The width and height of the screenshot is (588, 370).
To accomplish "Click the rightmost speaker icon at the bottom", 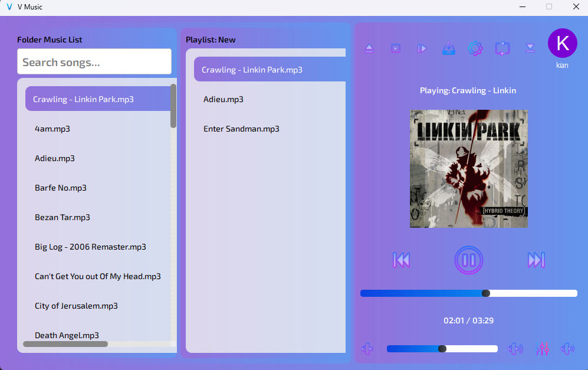I will tap(567, 349).
